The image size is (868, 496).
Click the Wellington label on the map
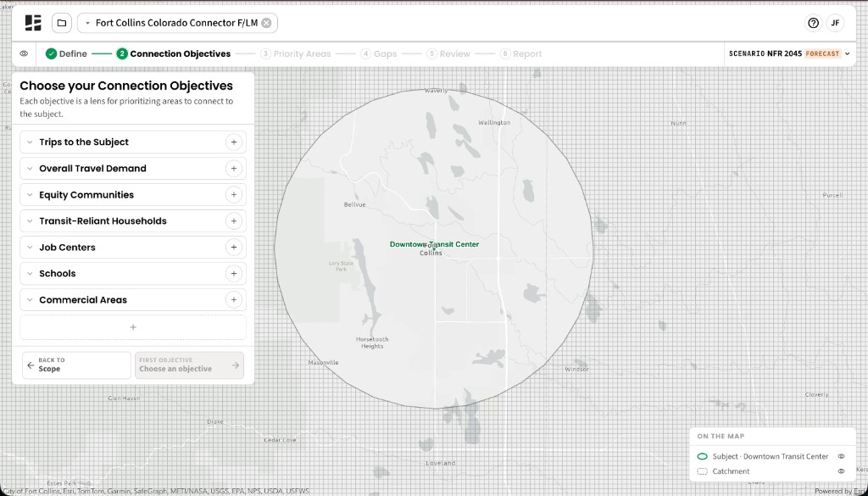tap(494, 122)
